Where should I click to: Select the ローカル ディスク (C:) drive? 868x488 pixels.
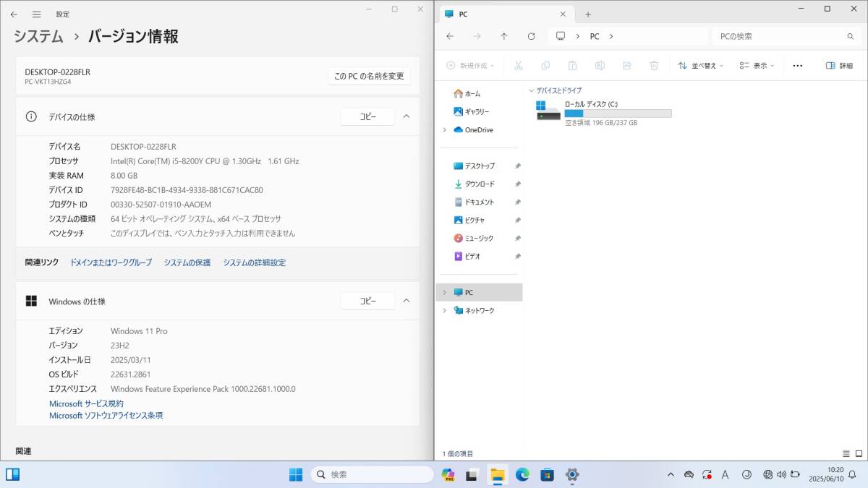pos(603,114)
